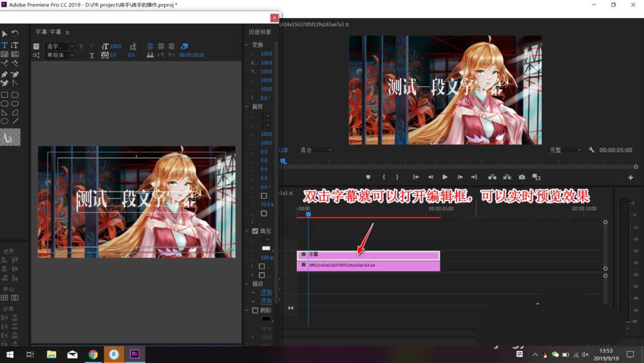644x363 pixels.
Task: Open the zoom level dropdown 适合
Action: point(316,150)
